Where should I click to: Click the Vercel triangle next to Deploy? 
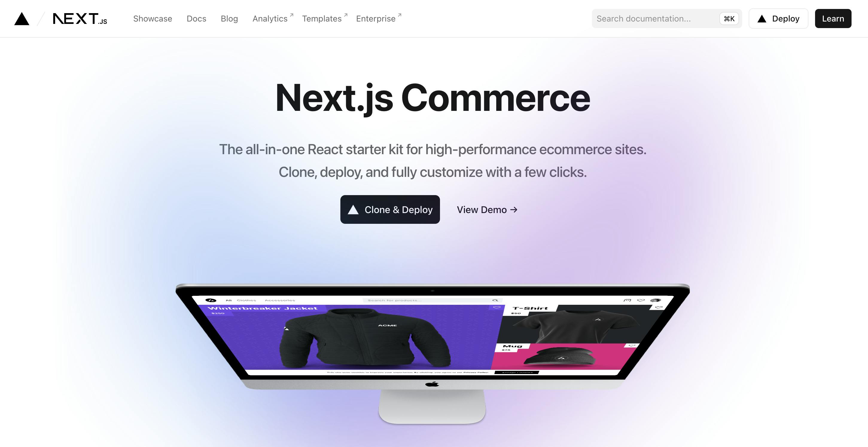(762, 18)
